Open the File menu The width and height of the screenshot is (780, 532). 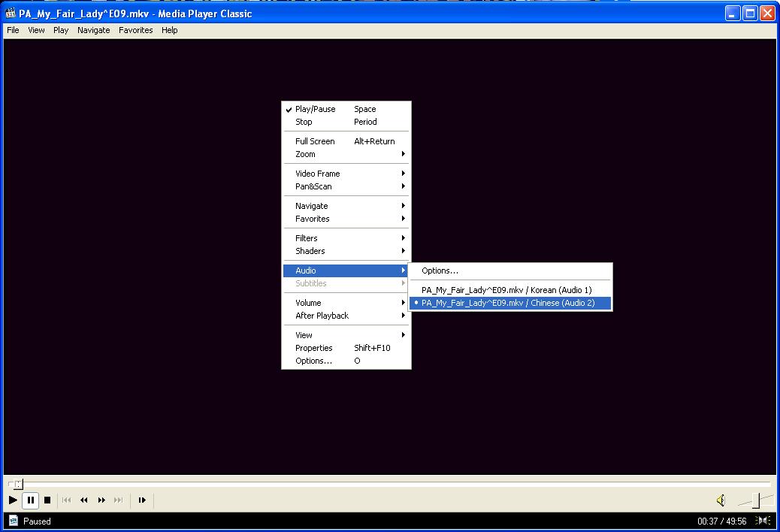tap(13, 30)
